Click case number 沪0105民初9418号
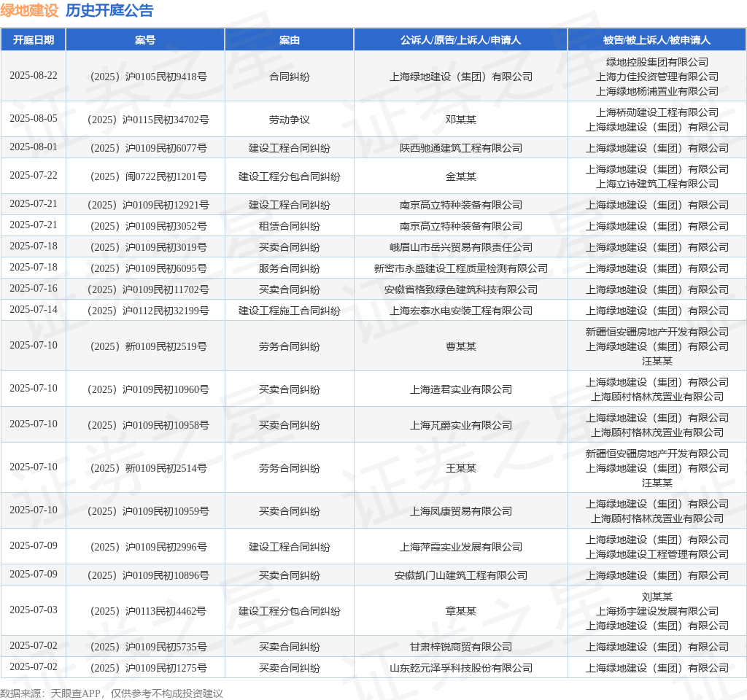The width and height of the screenshot is (747, 700). (x=148, y=77)
